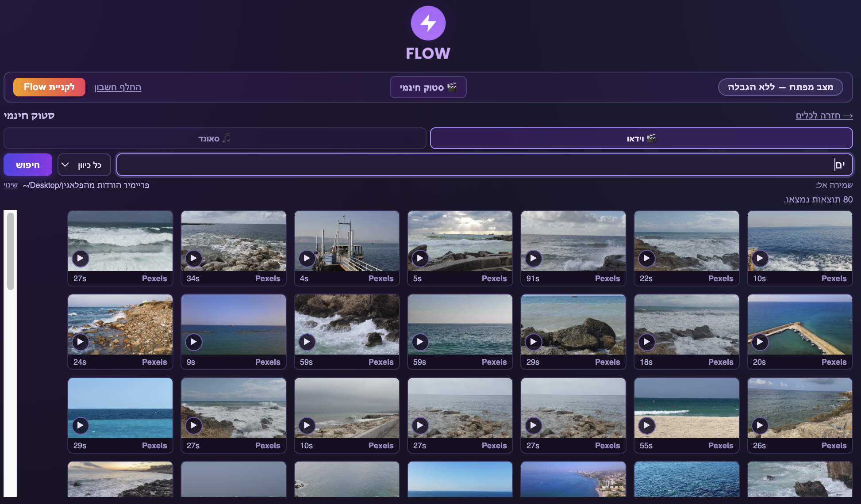Click the ~/Desktop save path text
This screenshot has width=861, height=504.
86,185
